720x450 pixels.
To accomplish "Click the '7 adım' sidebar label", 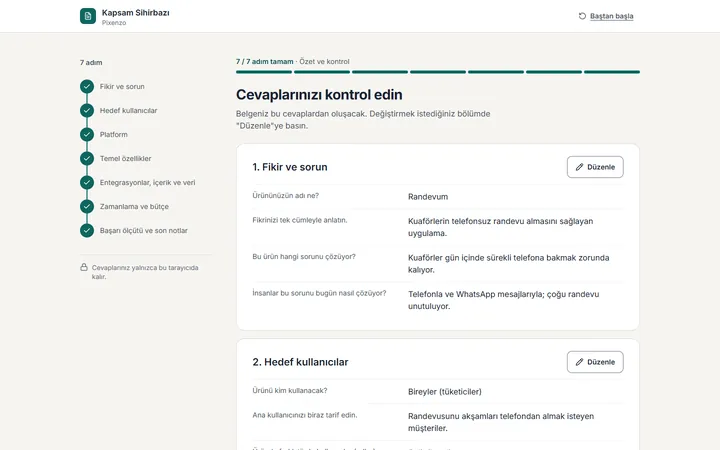I will click(x=91, y=62).
